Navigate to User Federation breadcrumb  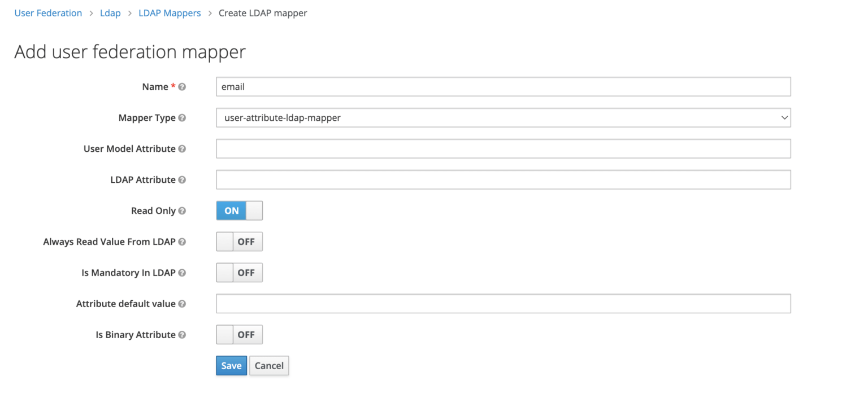(48, 12)
